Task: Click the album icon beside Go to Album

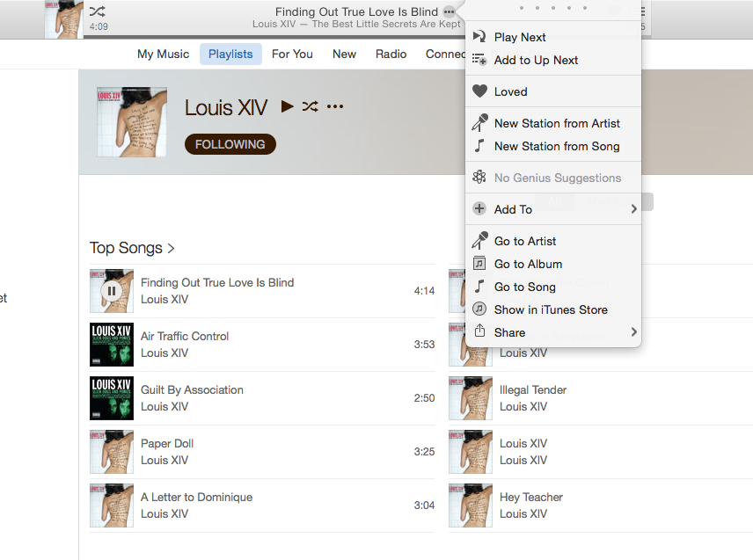Action: pos(479,263)
